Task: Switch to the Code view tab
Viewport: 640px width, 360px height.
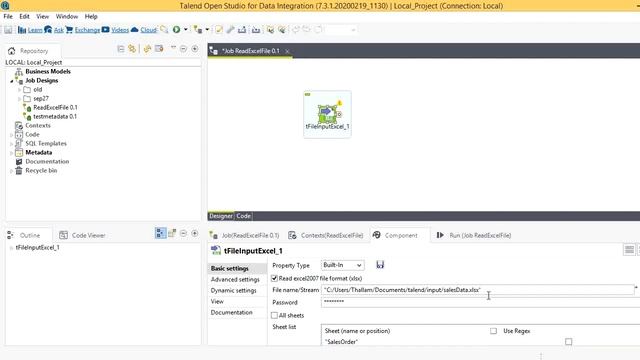Action: 243,216
